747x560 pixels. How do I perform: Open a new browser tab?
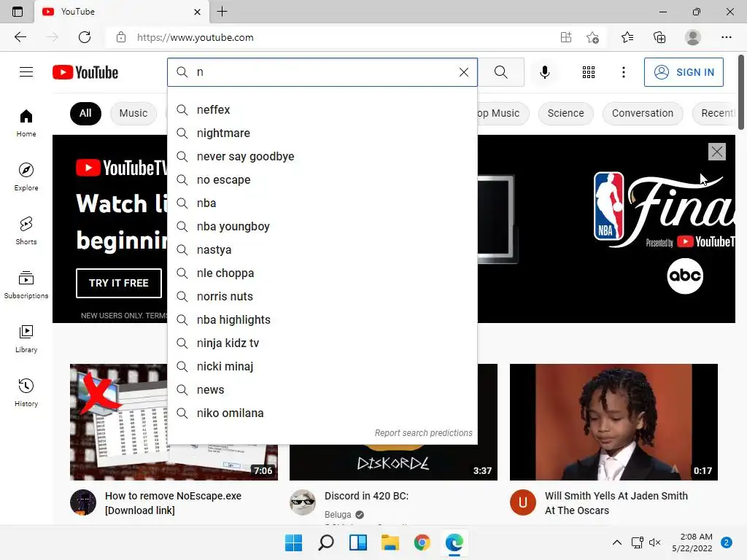(x=222, y=12)
